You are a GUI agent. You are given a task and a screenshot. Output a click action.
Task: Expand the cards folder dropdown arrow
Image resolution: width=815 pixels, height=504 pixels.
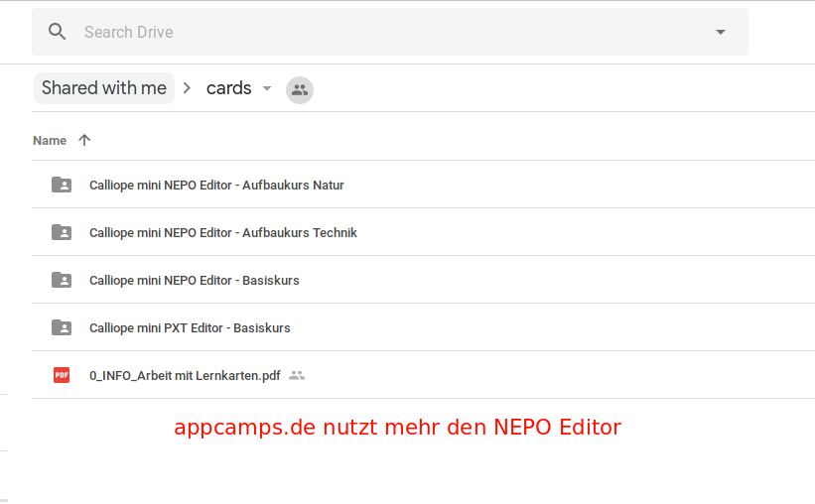267,88
